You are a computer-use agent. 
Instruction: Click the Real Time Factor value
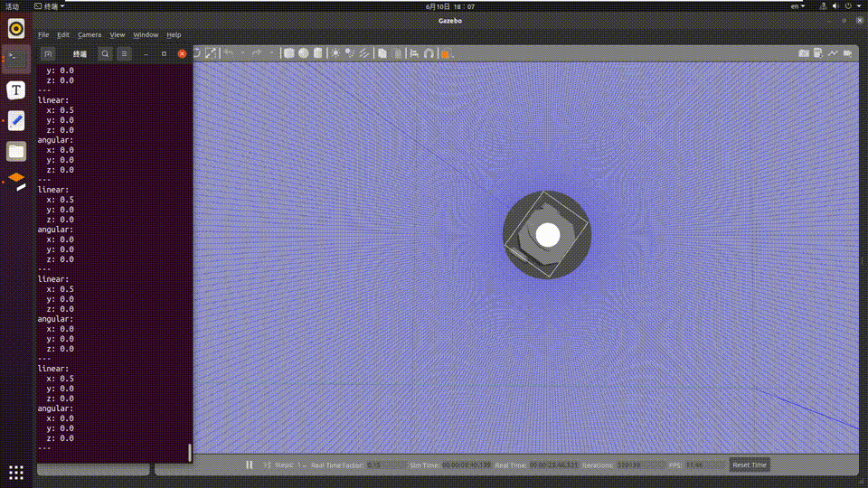(386, 465)
